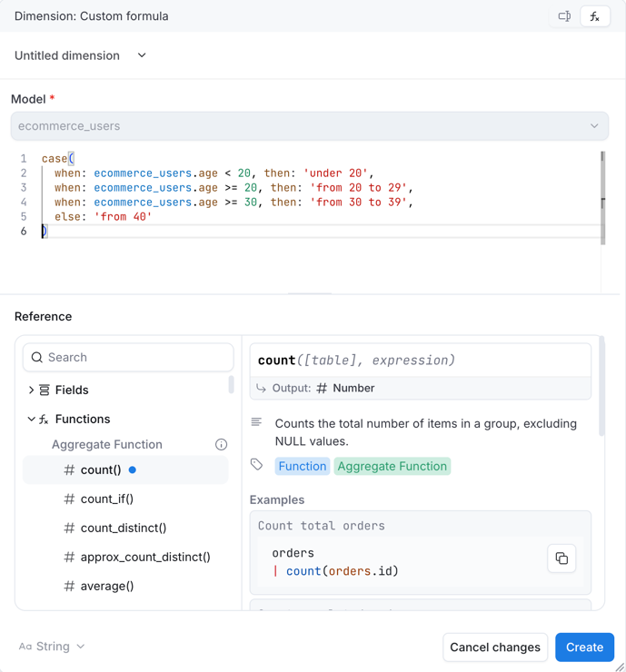Click the Function tag

click(303, 466)
